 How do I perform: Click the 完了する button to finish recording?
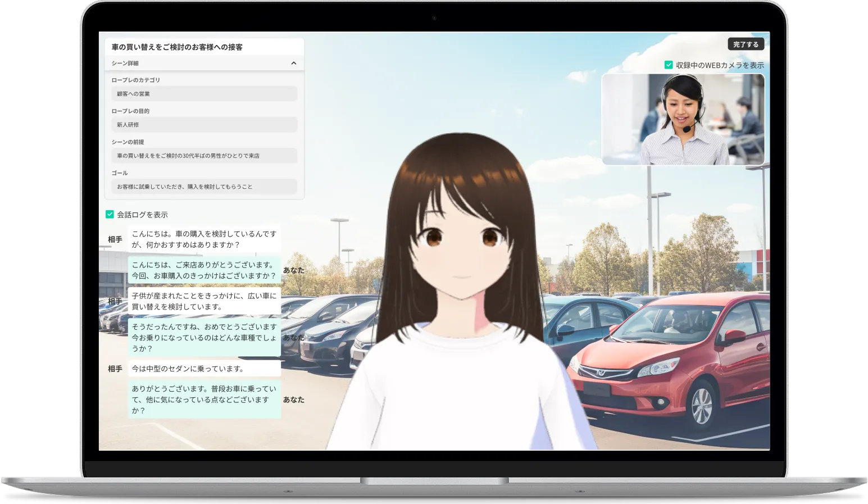747,44
